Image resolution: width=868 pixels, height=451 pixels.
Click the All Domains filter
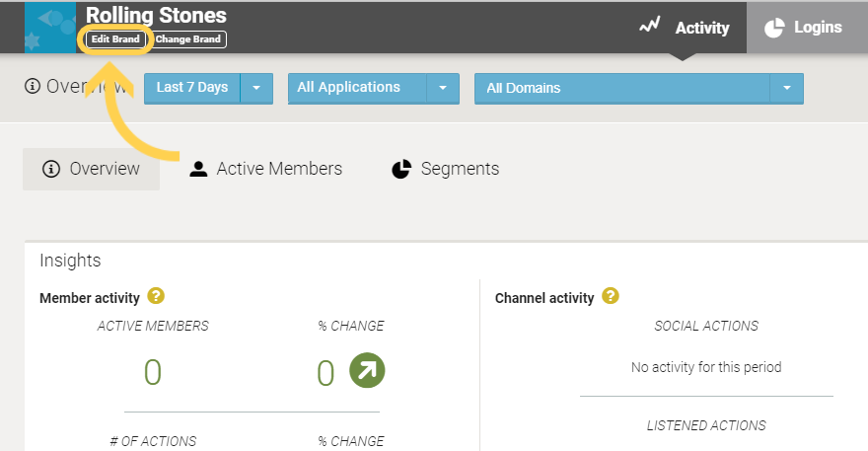pos(621,88)
